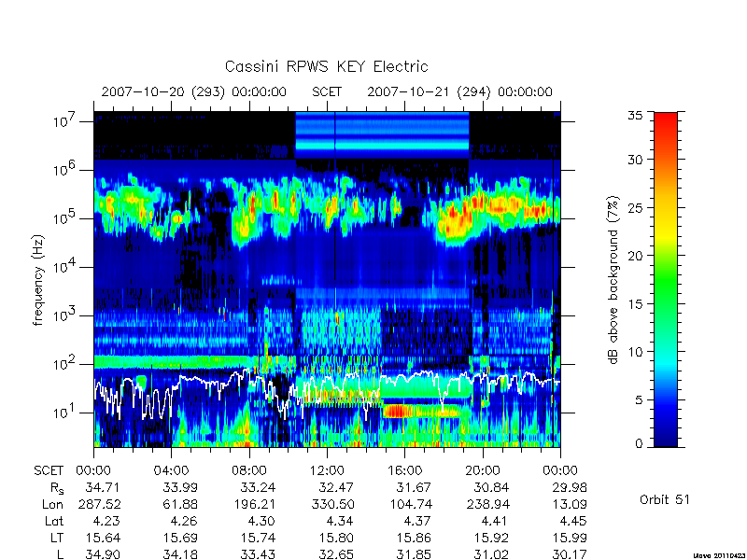The height and width of the screenshot is (560, 747).
Task: Click the Rs row label
Action: click(x=57, y=488)
